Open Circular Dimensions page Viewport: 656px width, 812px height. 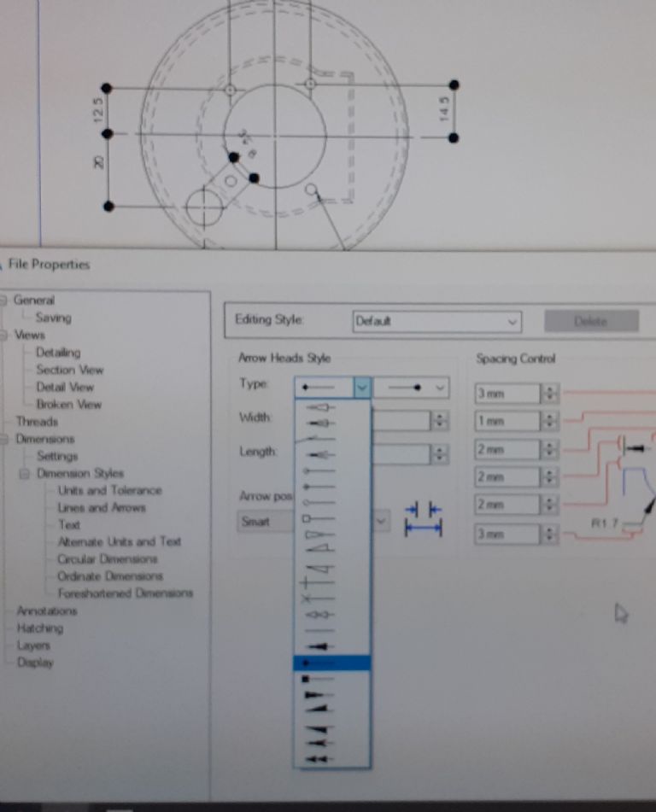point(108,558)
